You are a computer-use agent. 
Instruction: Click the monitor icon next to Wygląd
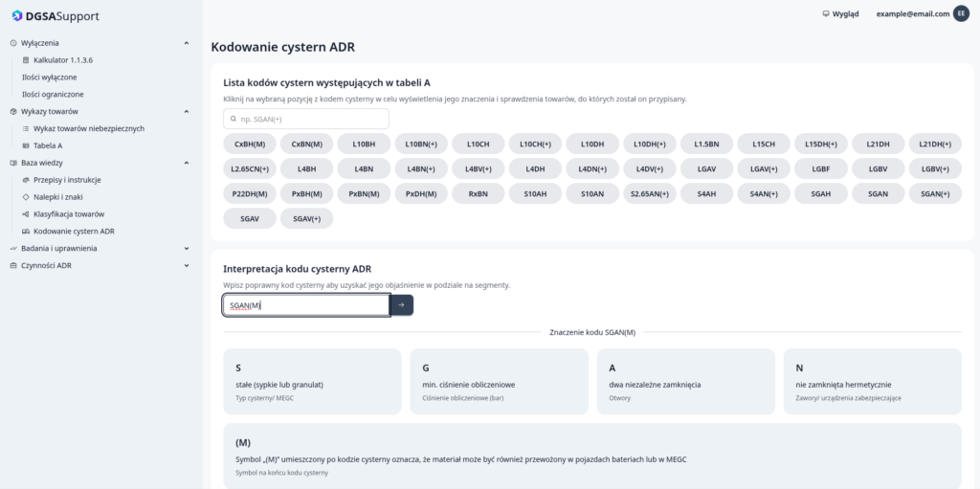click(826, 13)
